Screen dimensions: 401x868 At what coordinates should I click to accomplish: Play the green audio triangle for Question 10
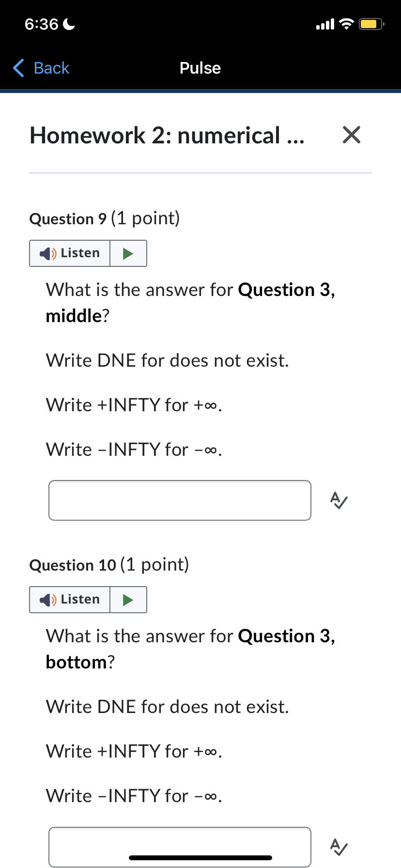pos(129,600)
